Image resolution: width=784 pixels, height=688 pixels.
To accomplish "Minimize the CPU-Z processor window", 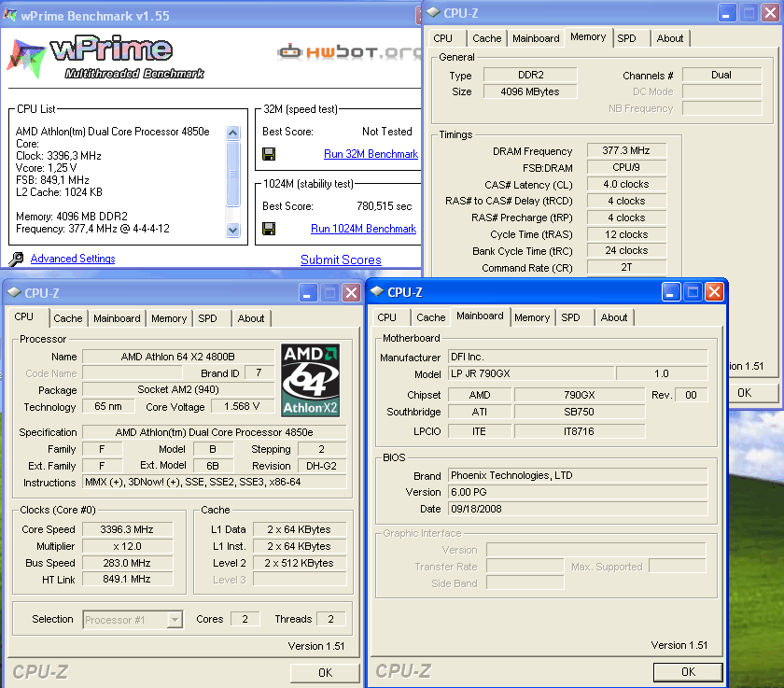I will (x=307, y=292).
